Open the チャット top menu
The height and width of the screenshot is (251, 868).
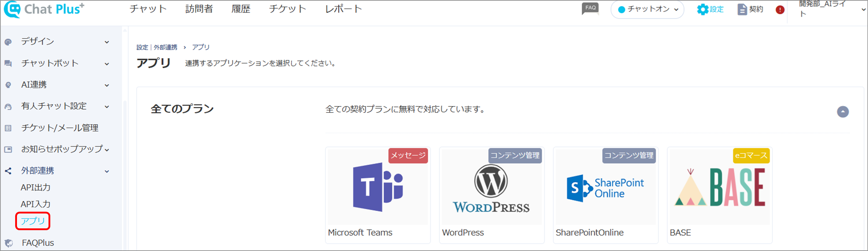point(148,9)
